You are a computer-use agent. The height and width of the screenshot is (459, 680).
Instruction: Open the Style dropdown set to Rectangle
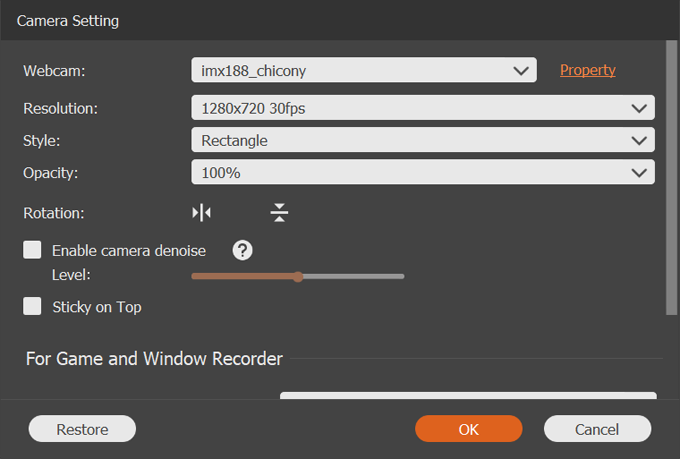click(x=422, y=140)
